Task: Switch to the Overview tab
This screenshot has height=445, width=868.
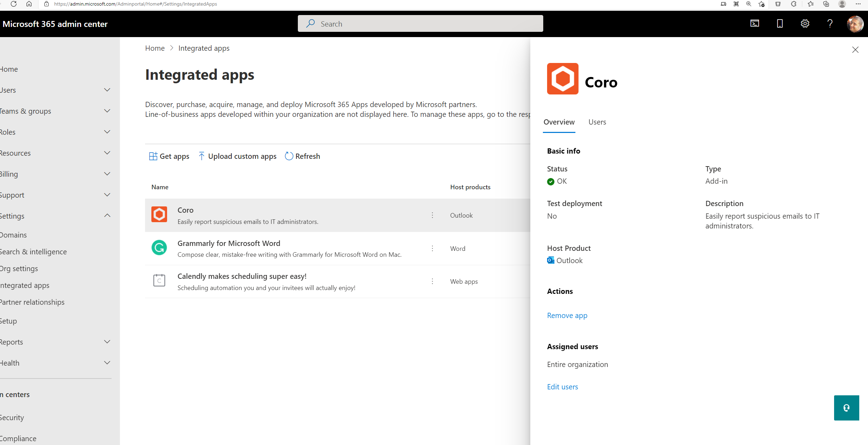Action: (x=559, y=122)
